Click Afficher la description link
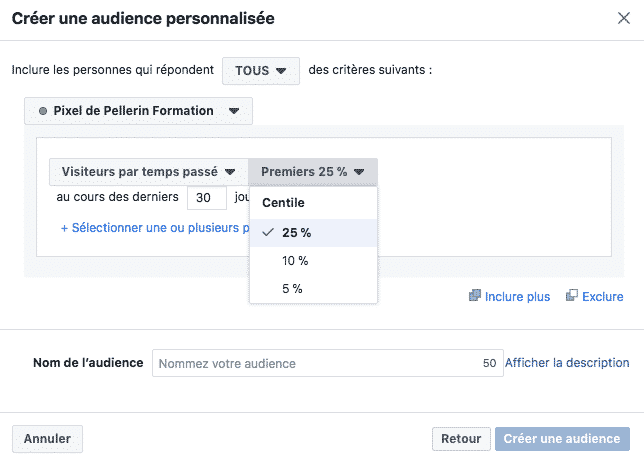Image resolution: width=644 pixels, height=463 pixels. pos(567,363)
